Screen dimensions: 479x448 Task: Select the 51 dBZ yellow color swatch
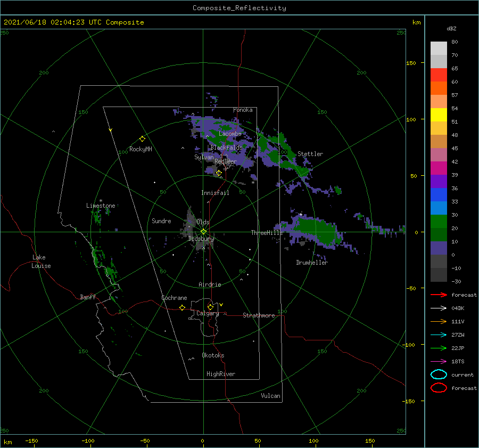tap(439, 115)
